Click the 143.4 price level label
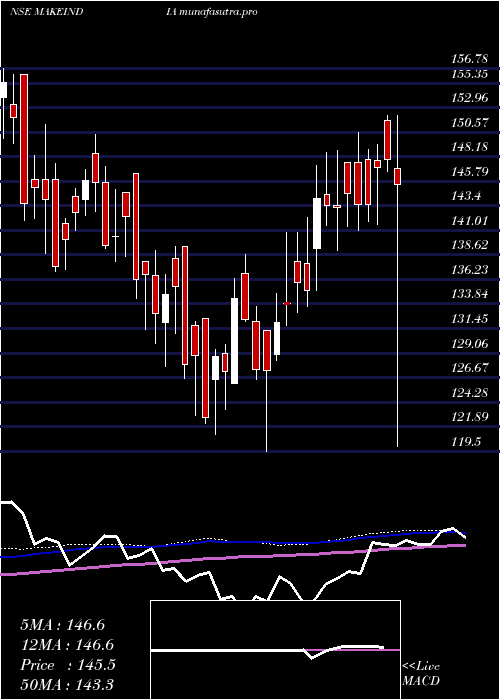This screenshot has width=500, height=700. [467, 196]
